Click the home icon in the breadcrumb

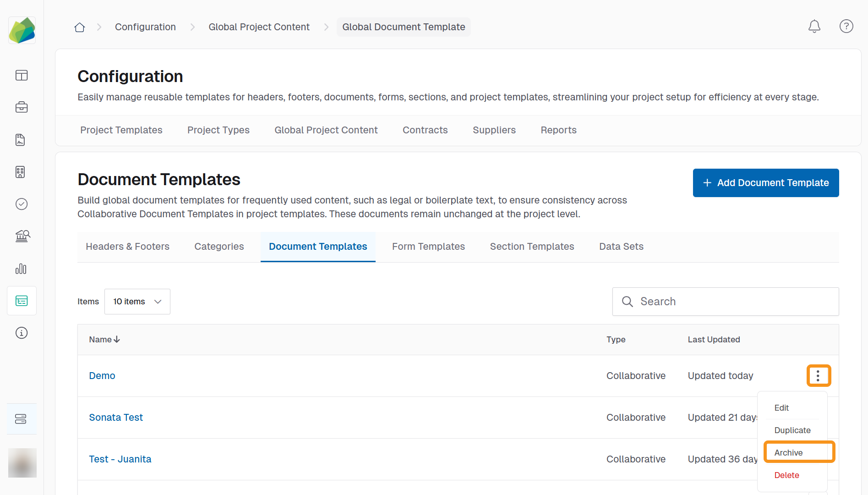click(80, 27)
